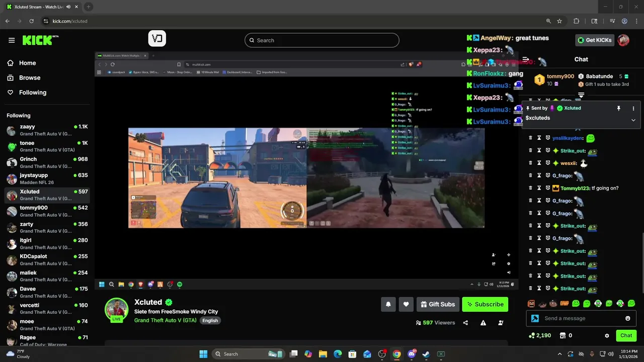Open chat settings gear icon
The image size is (644, 362).
click(607, 335)
